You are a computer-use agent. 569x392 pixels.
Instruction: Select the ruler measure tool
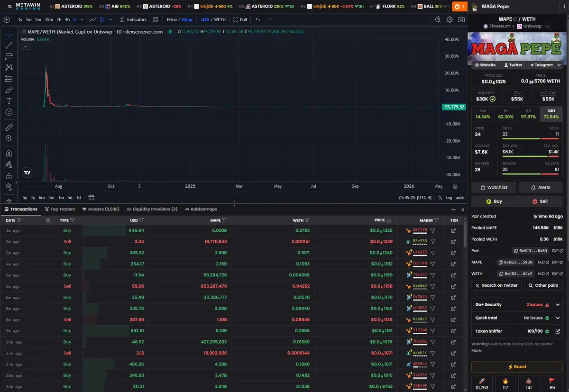(x=9, y=127)
